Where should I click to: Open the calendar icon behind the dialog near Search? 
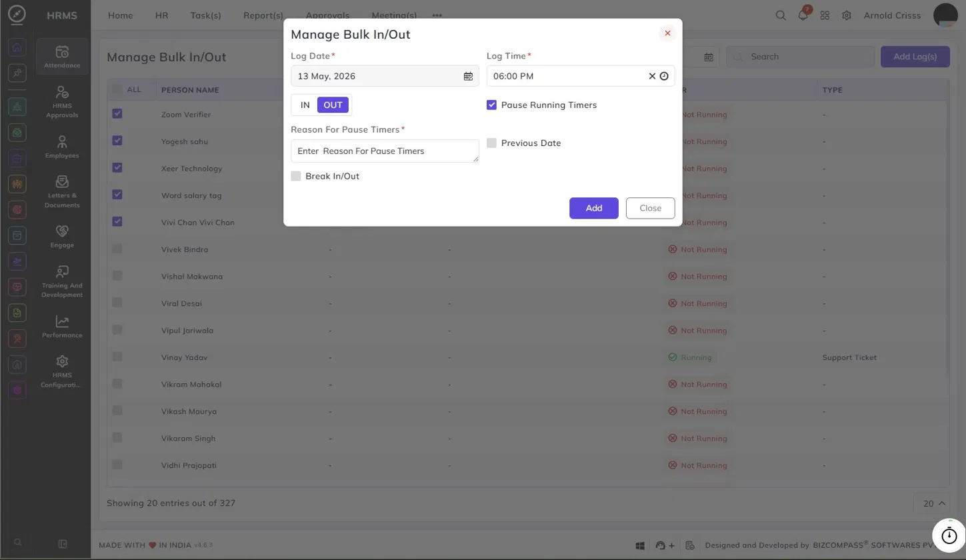click(x=709, y=57)
